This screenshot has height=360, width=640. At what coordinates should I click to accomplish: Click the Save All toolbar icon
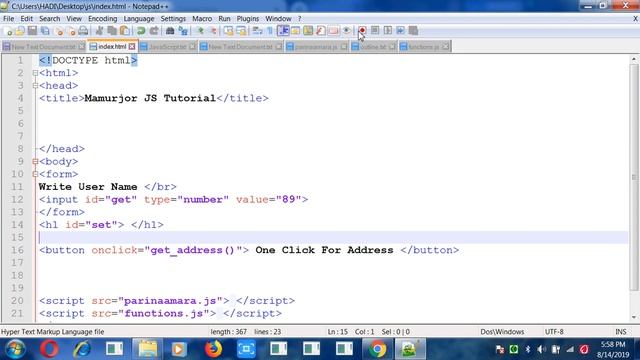pos(45,31)
